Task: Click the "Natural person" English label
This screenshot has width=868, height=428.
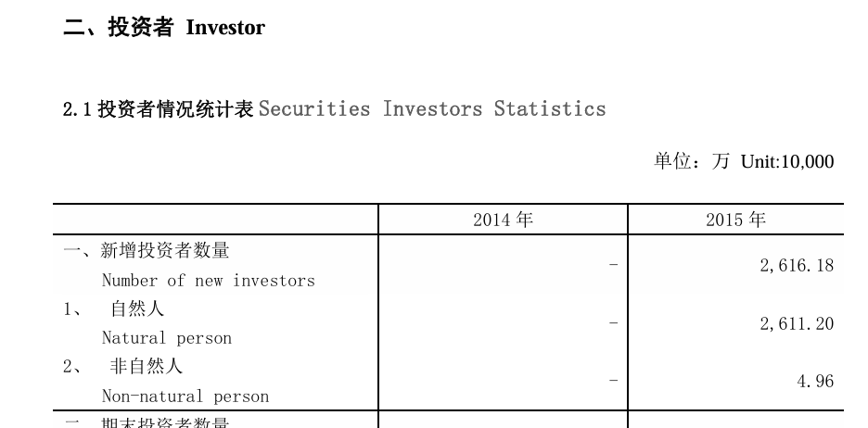Action: pos(166,338)
